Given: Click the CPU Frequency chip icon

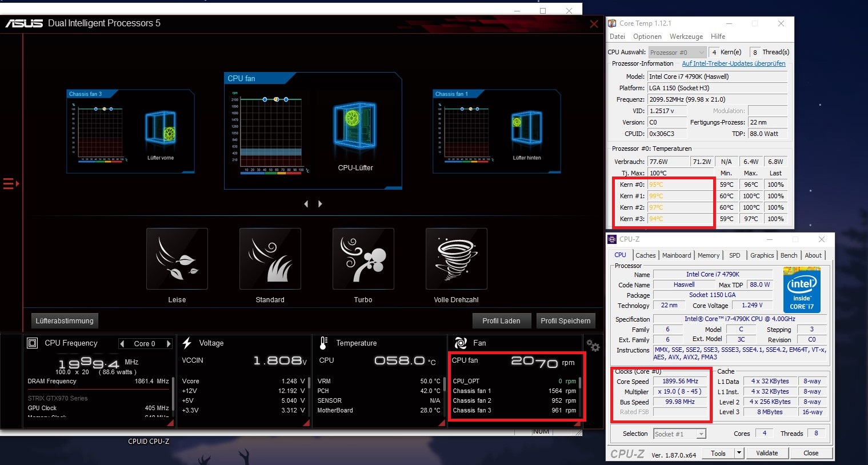Looking at the screenshot, I should click(33, 343).
